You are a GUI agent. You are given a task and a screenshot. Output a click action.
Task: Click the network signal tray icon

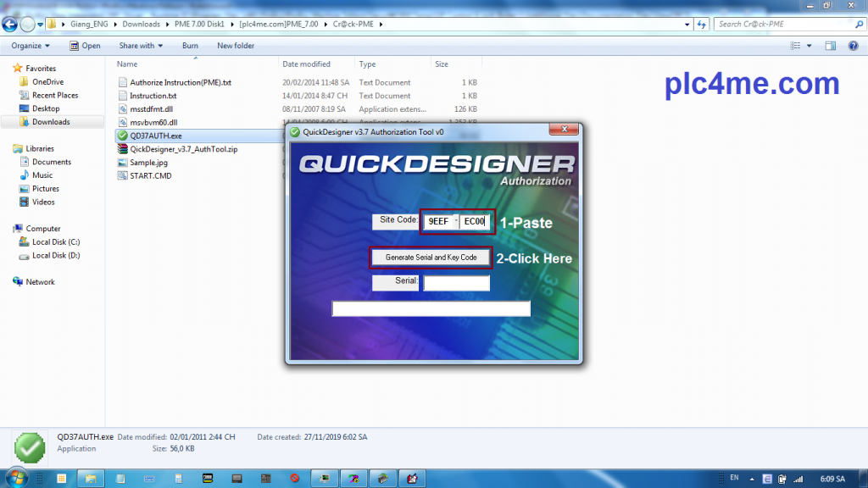pos(796,479)
